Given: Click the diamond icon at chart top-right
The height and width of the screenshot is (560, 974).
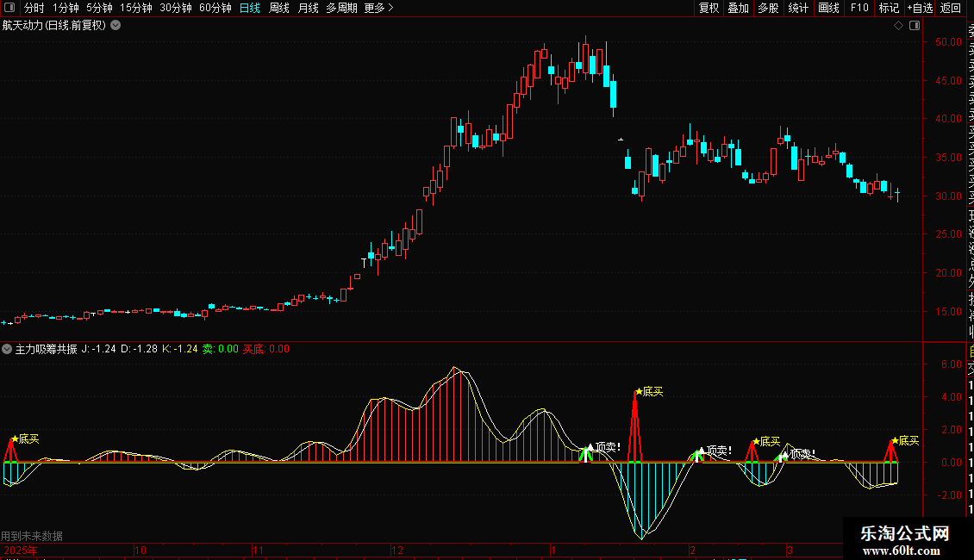Looking at the screenshot, I should 898,26.
